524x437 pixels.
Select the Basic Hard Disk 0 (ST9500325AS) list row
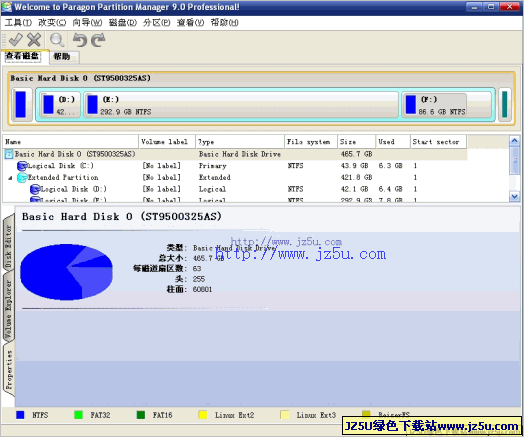point(235,154)
